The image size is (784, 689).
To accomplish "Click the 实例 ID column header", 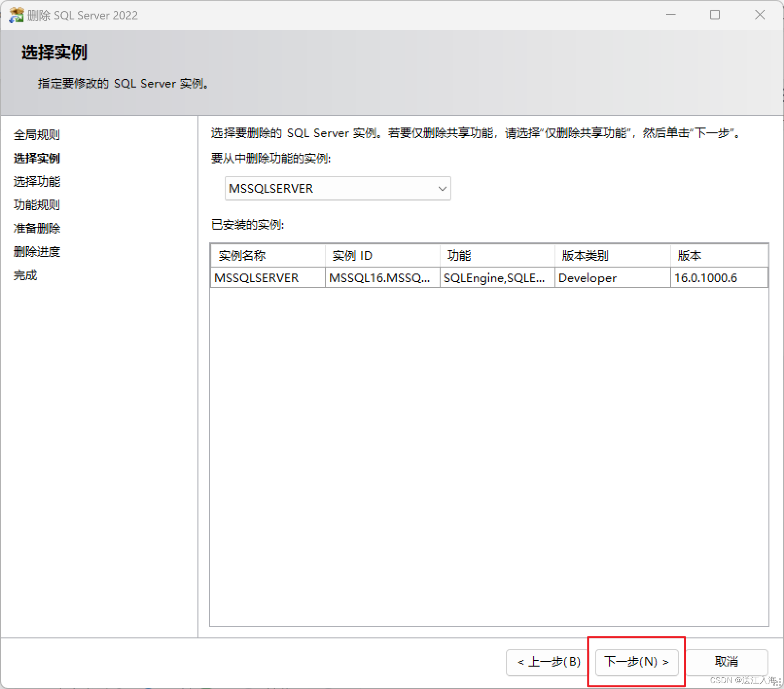I will coord(382,255).
